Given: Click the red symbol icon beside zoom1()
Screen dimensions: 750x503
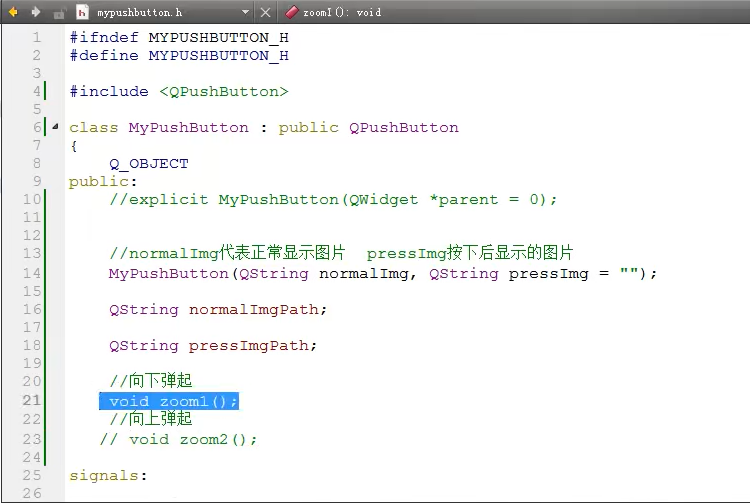Looking at the screenshot, I should (x=291, y=12).
